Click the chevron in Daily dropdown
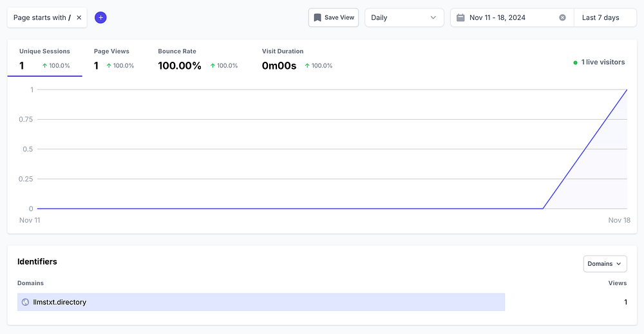 [x=433, y=17]
